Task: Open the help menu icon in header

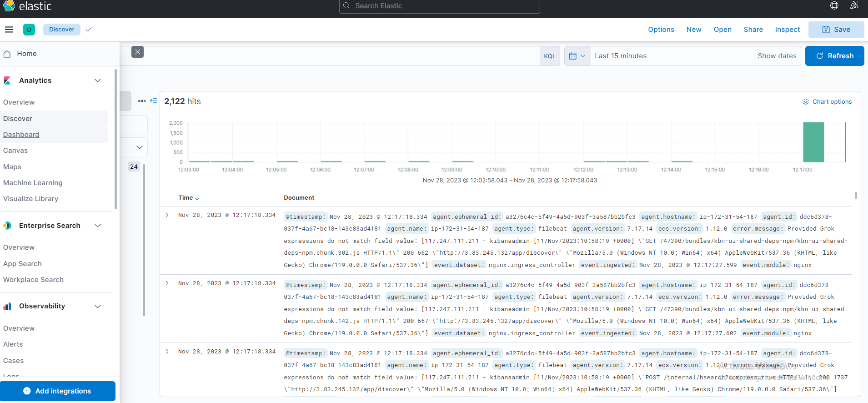Action: (x=834, y=5)
